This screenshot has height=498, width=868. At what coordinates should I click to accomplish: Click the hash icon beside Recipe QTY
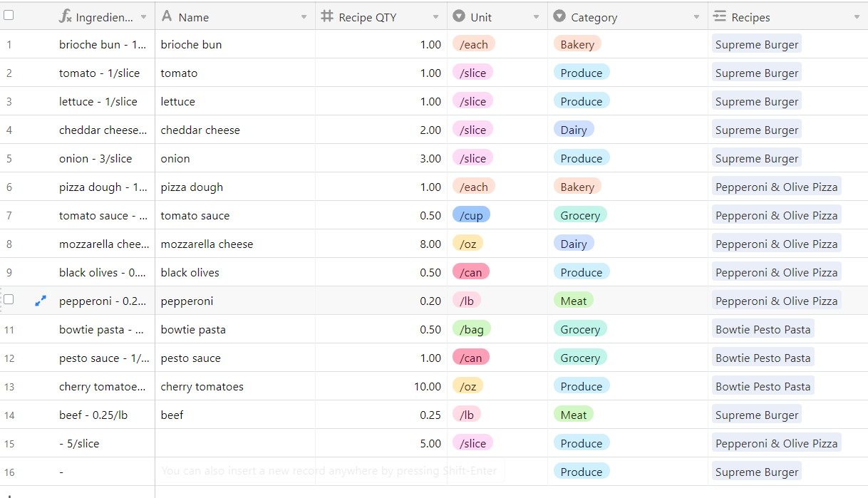(327, 16)
